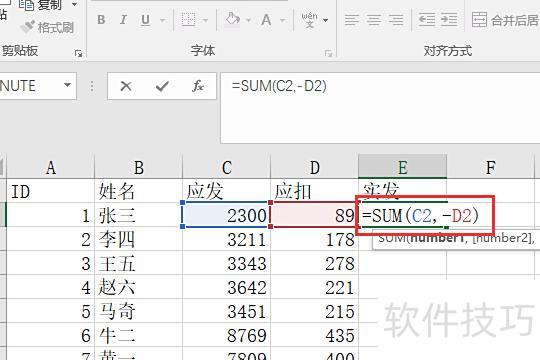Select column B header

[x=138, y=167]
